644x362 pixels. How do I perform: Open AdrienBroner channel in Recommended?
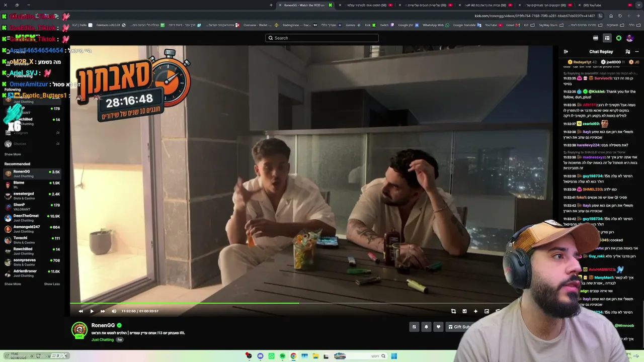pos(32,273)
